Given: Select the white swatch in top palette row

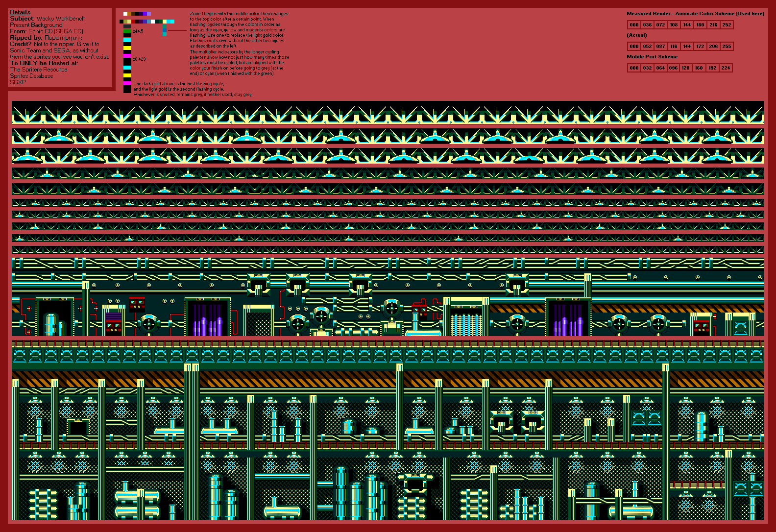Looking at the screenshot, I should pos(125,14).
